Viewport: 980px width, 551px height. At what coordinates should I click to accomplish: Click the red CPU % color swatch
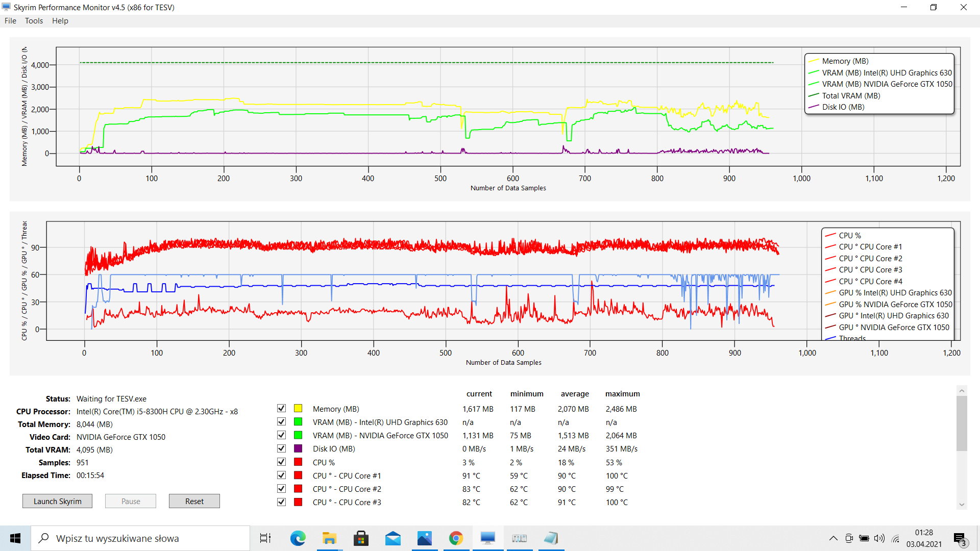(298, 462)
